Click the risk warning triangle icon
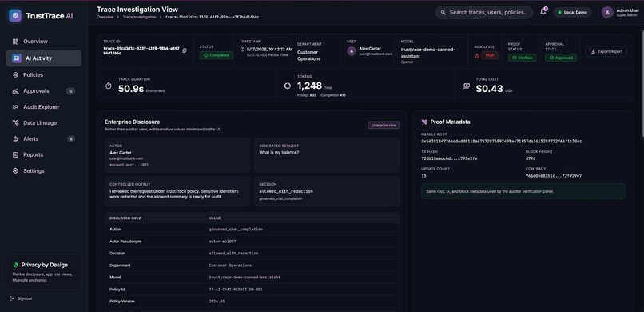Viewport: 644px width, 312px height. pyautogui.click(x=477, y=55)
